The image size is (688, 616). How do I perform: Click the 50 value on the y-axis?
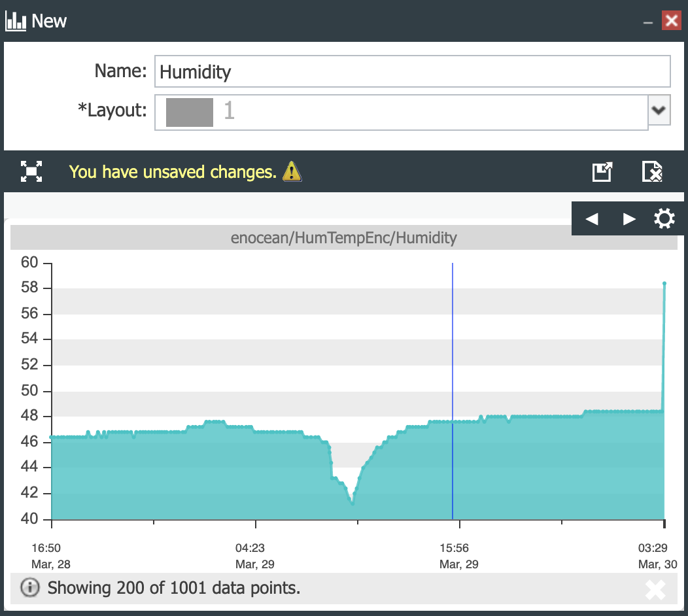click(29, 390)
